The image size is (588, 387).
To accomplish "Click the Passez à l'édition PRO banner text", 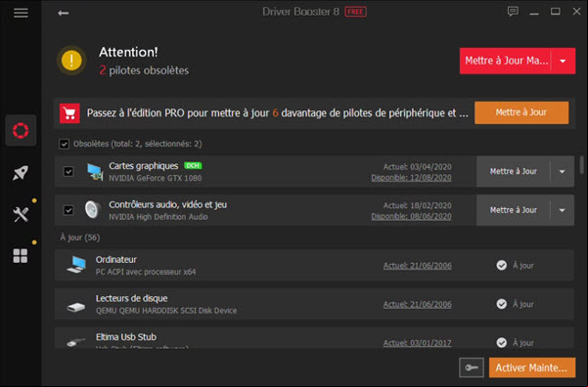I will pyautogui.click(x=278, y=112).
